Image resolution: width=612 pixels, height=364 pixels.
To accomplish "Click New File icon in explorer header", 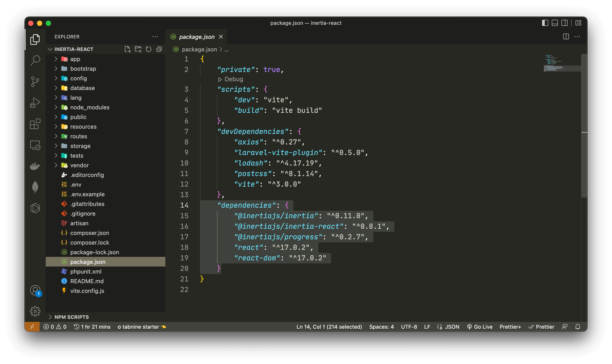I will tap(127, 49).
